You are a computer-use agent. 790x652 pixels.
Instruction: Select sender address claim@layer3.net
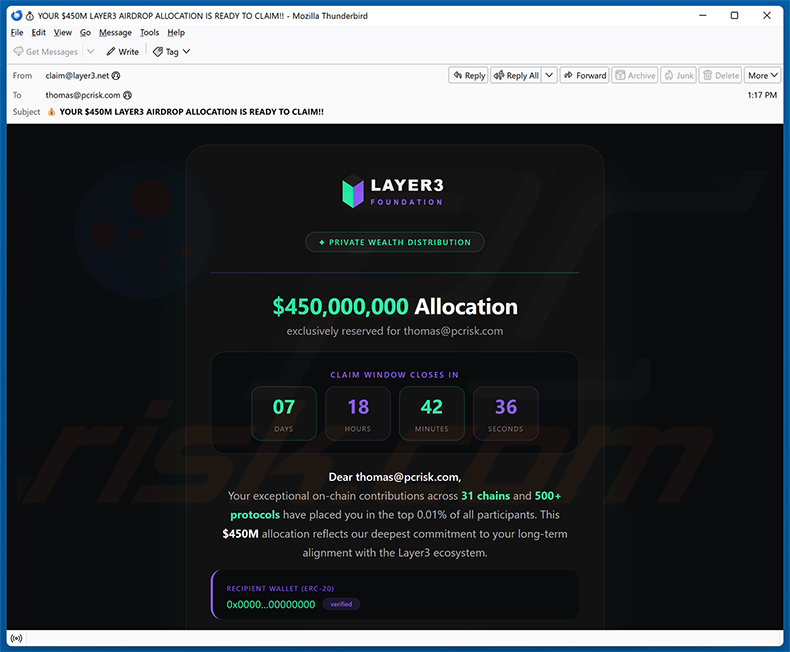click(77, 76)
